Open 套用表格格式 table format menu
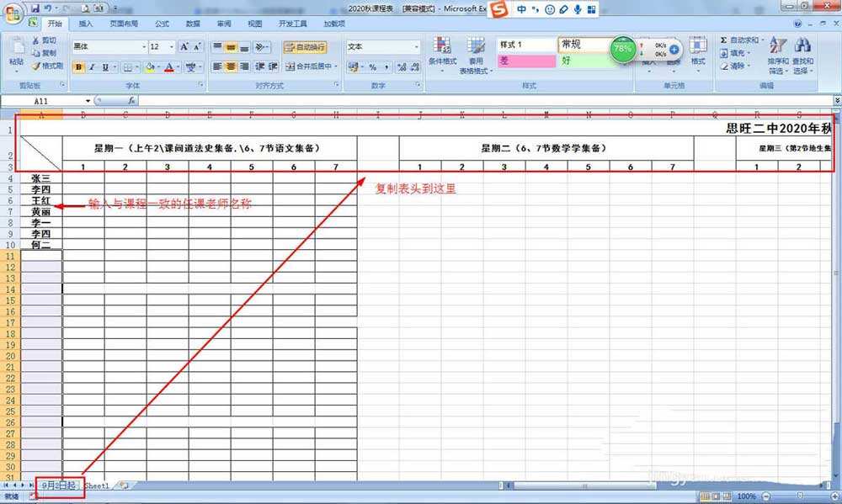Viewport: 842px width, 504px height. tap(476, 55)
